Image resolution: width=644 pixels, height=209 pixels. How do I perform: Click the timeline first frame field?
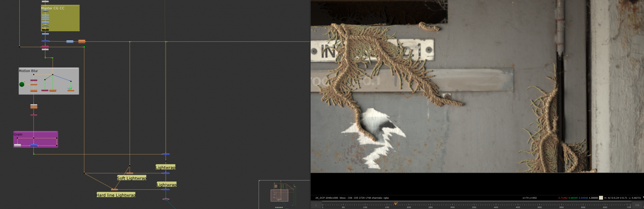316,205
